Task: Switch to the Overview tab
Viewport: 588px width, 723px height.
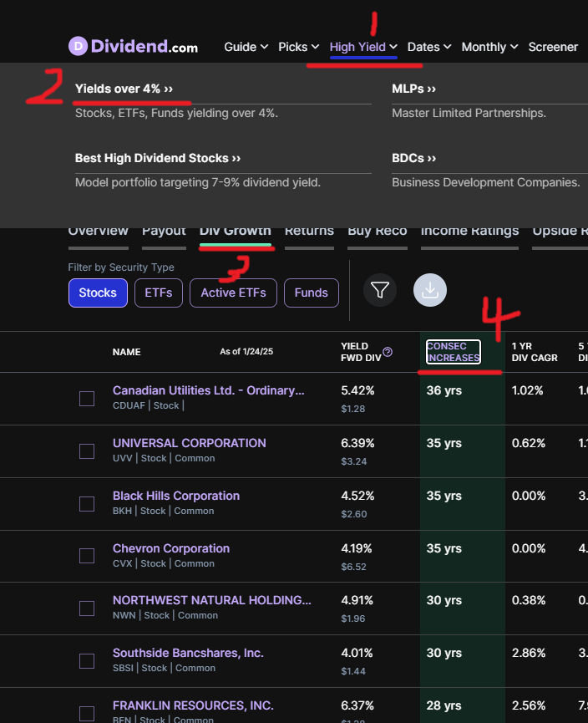Action: (x=99, y=232)
